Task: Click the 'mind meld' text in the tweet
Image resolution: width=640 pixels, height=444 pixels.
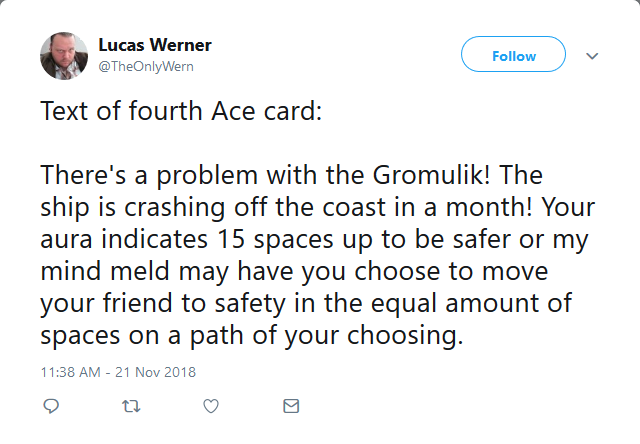Action: pos(105,271)
